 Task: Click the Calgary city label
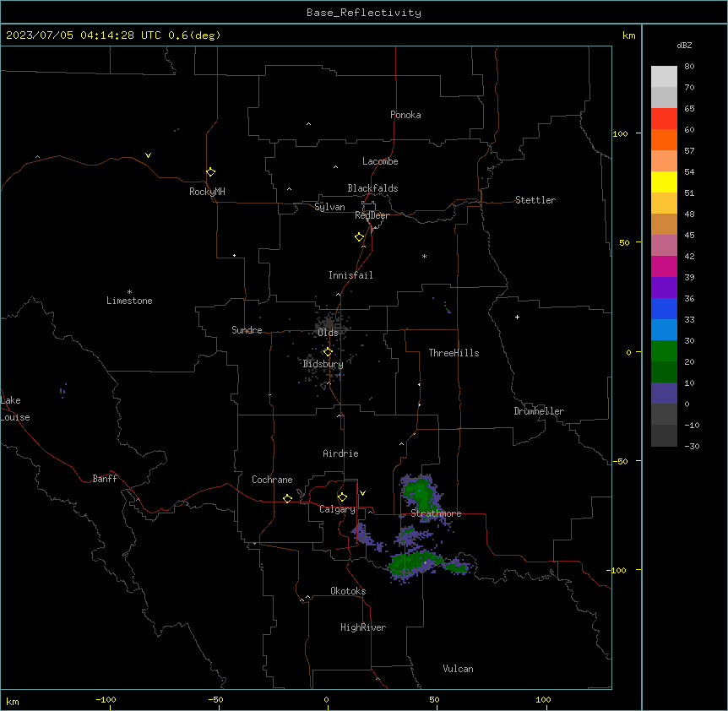pos(337,509)
